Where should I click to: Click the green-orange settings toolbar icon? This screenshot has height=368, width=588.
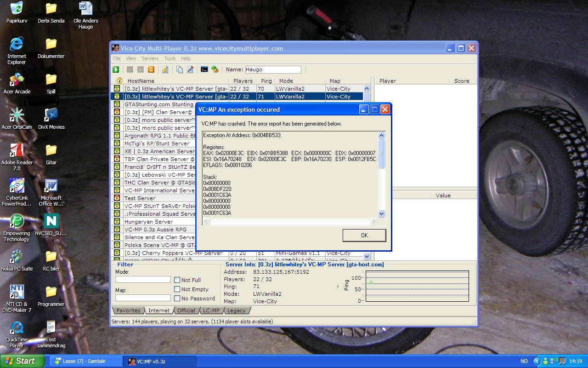pyautogui.click(x=215, y=69)
